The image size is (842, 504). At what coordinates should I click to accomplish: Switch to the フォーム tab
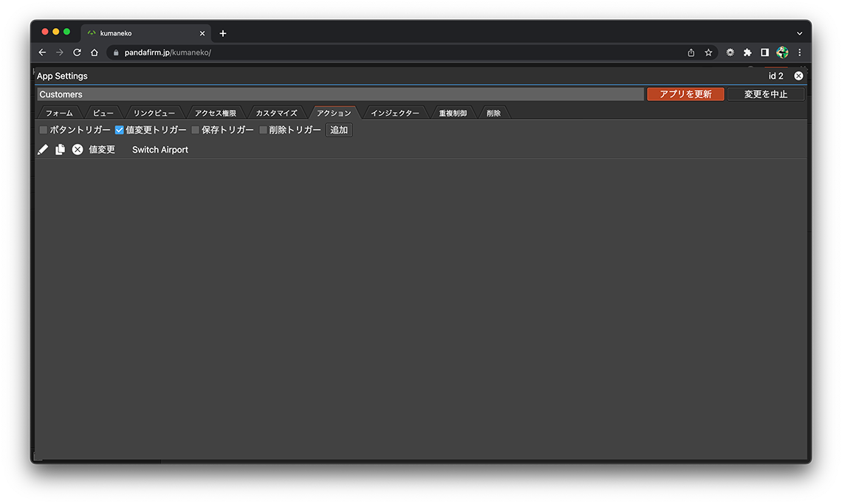point(59,113)
